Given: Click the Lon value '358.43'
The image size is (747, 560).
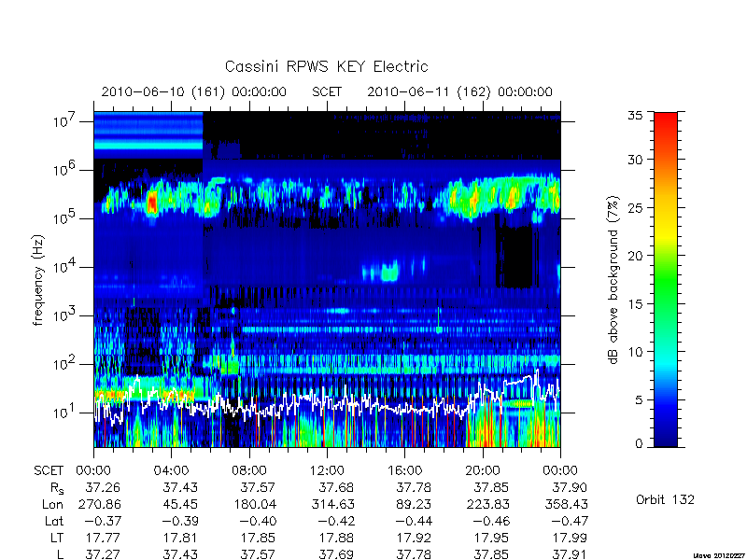Looking at the screenshot, I should click(x=566, y=504).
